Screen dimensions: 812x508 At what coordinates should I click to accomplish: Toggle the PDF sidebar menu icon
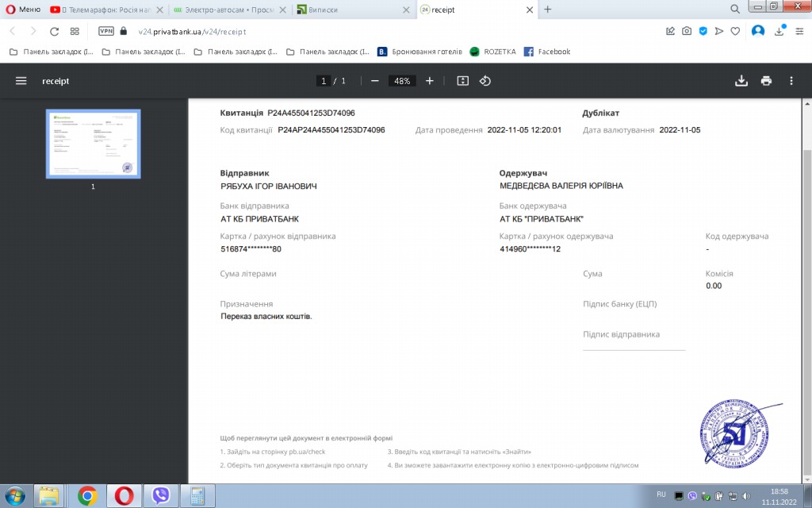coord(21,81)
